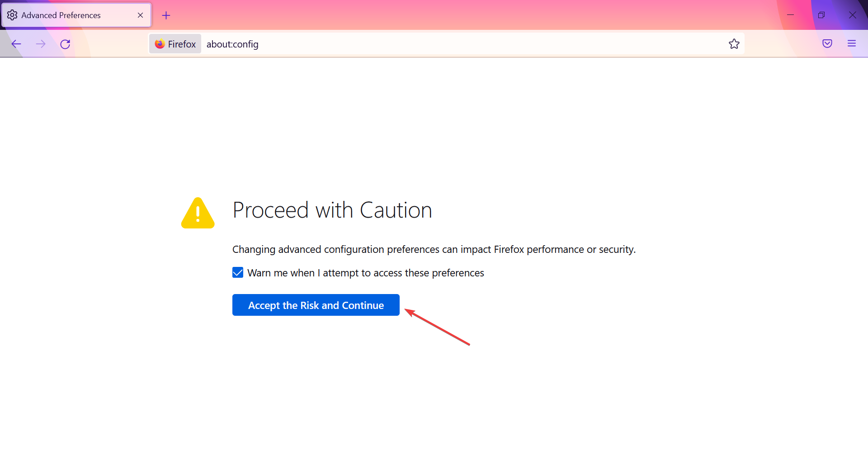Image resolution: width=868 pixels, height=456 pixels.
Task: Uncheck the warn me blue checkbox box
Action: (x=238, y=272)
